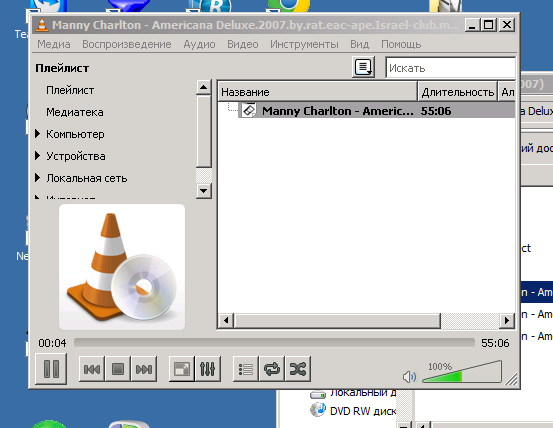553x428 pixels.
Task: Select Локальная сеть label in sidebar
Action: [x=87, y=178]
